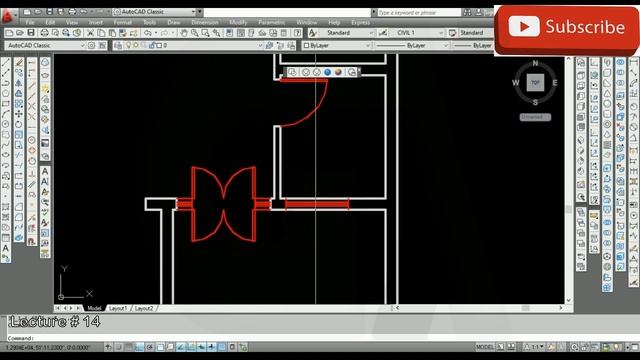The image size is (640, 360).
Task: Click the Undo arrow icon
Action: [x=148, y=33]
